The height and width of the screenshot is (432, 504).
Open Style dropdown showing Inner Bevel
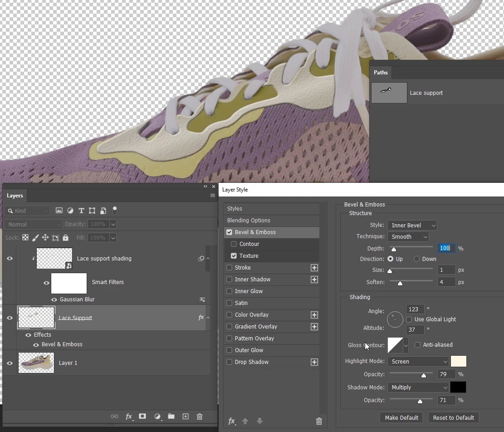(412, 226)
